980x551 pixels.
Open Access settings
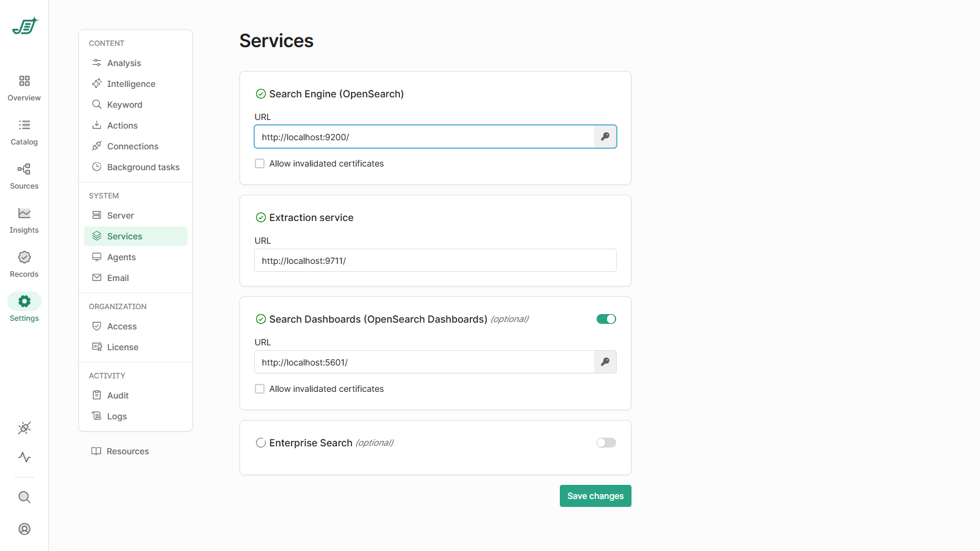coord(135,326)
